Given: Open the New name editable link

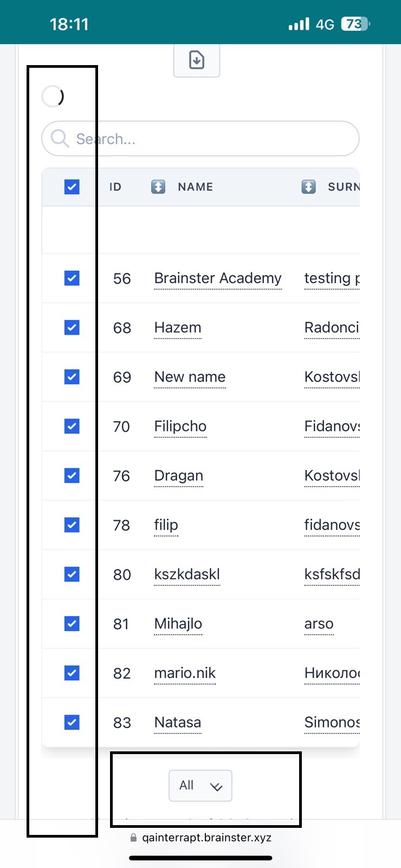Looking at the screenshot, I should [x=190, y=377].
